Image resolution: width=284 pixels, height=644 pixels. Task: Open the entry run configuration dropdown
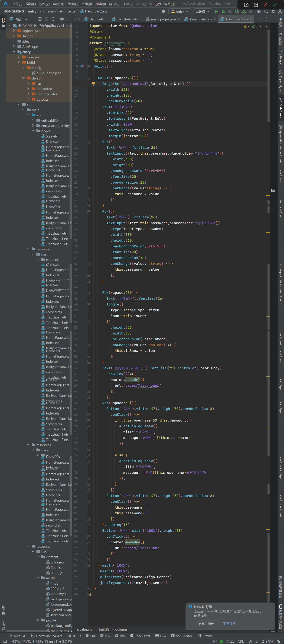[180, 11]
